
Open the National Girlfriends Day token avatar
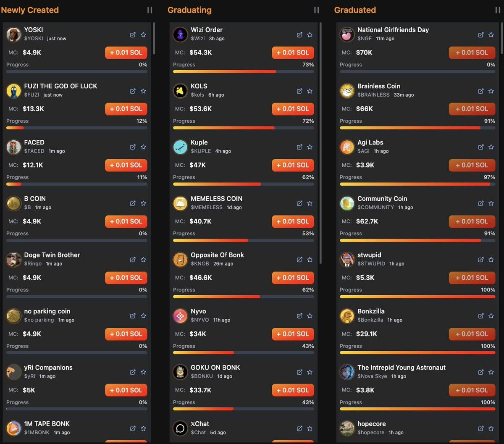tap(347, 34)
